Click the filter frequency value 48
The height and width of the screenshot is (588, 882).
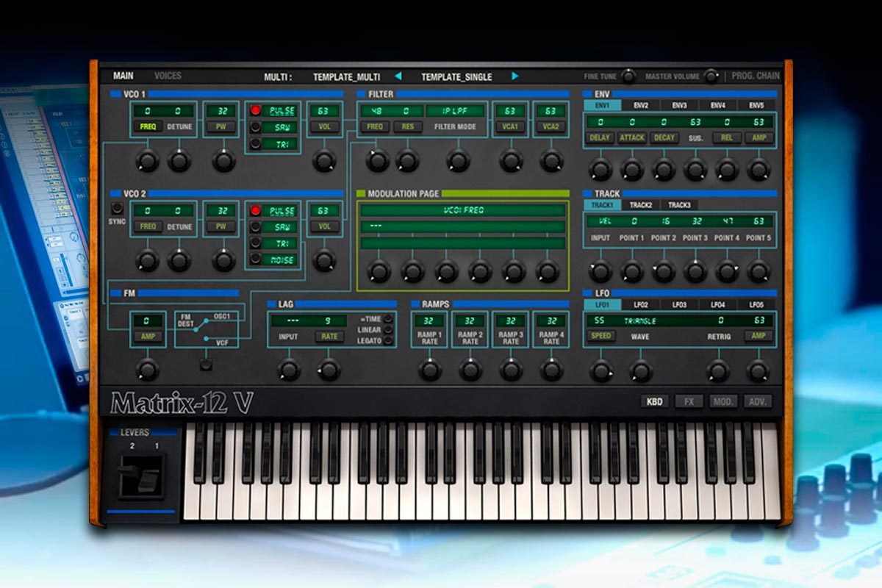(376, 111)
